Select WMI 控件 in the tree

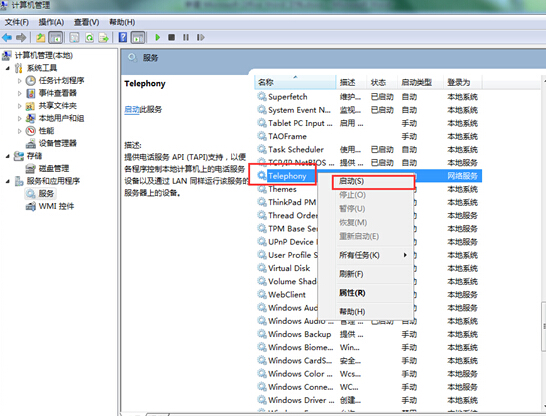click(56, 206)
